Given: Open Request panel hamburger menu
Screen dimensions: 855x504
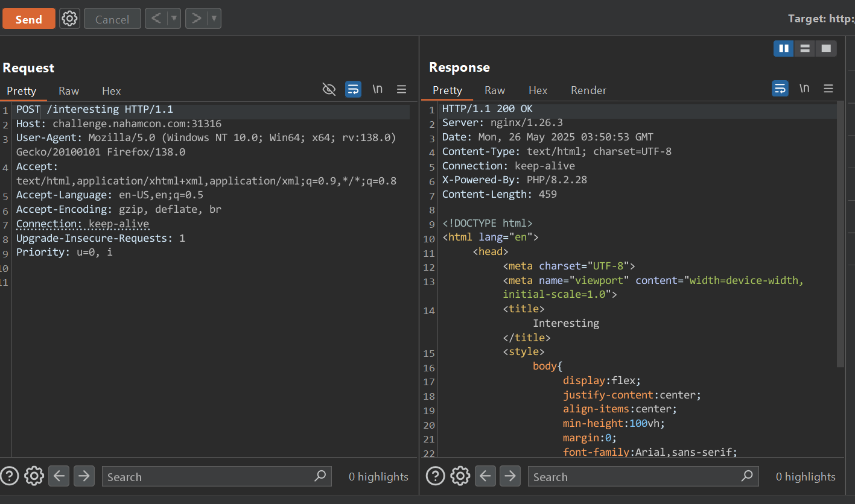Looking at the screenshot, I should pyautogui.click(x=401, y=90).
